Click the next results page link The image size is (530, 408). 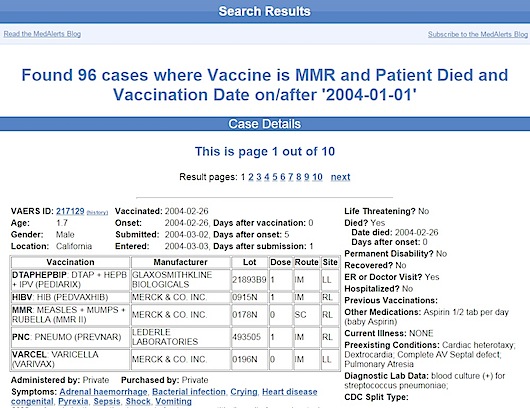click(x=340, y=177)
